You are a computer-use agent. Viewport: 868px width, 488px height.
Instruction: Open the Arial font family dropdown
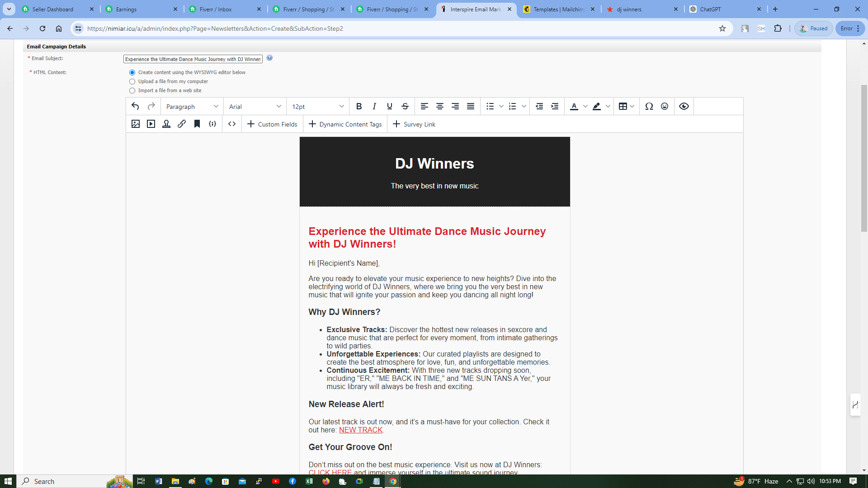255,107
